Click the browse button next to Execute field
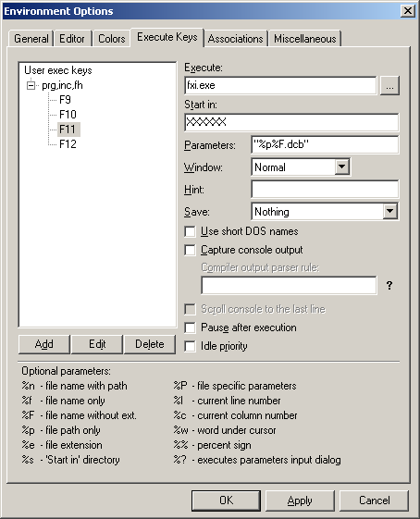Screen dimensions: 420x519 [x=389, y=86]
